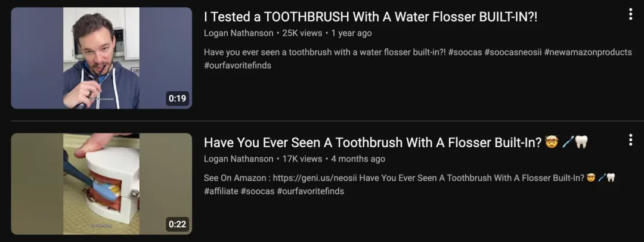The height and width of the screenshot is (242, 644).
Task: Open the three-dot menu for the 'Have You Ever Seen' video
Action: click(x=630, y=140)
